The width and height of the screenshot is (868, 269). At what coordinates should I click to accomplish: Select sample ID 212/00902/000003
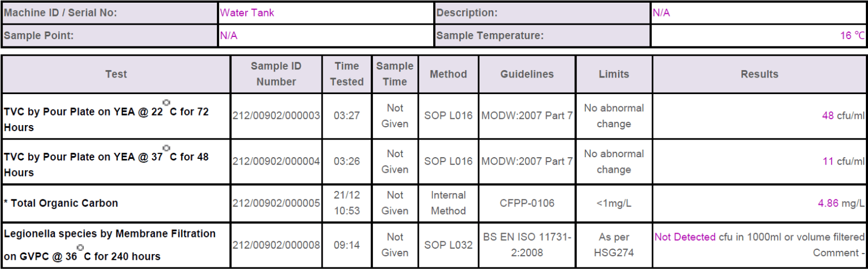pos(276,116)
